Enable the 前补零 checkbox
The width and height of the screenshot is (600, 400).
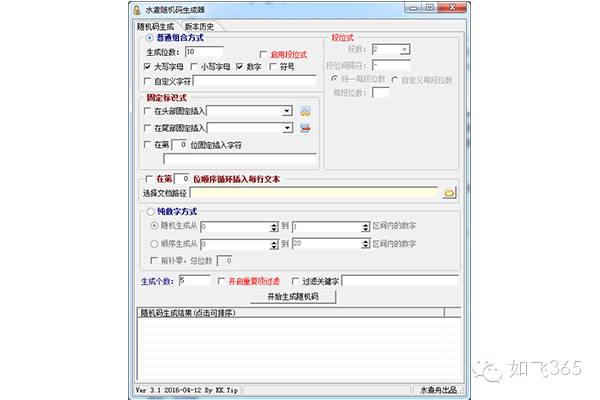(x=154, y=260)
